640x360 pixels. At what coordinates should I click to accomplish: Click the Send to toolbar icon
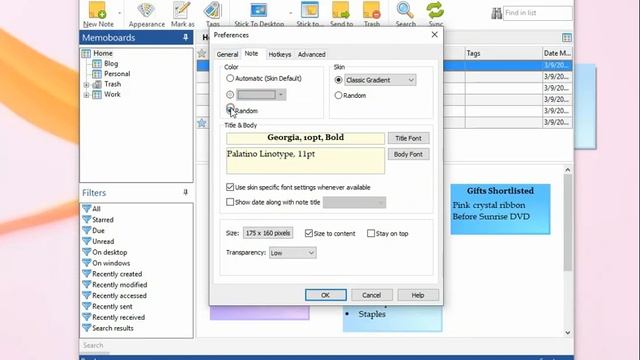(x=341, y=14)
